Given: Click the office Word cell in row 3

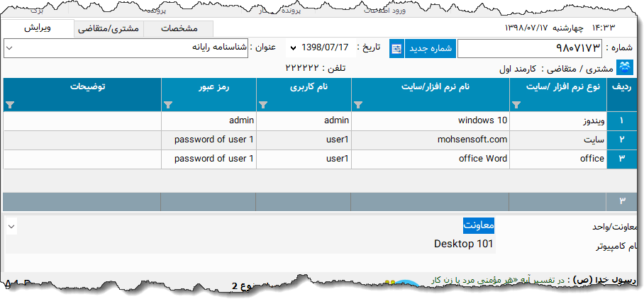Looking at the screenshot, I should (431, 159).
